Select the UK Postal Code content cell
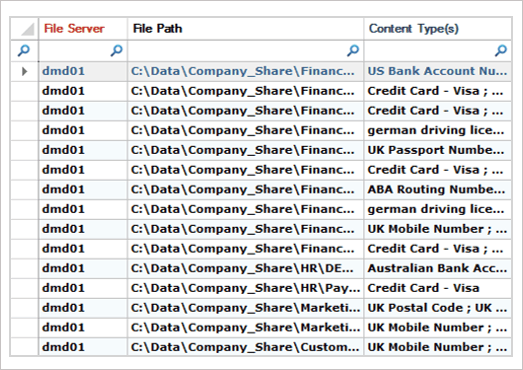The image size is (523, 370). click(x=438, y=308)
